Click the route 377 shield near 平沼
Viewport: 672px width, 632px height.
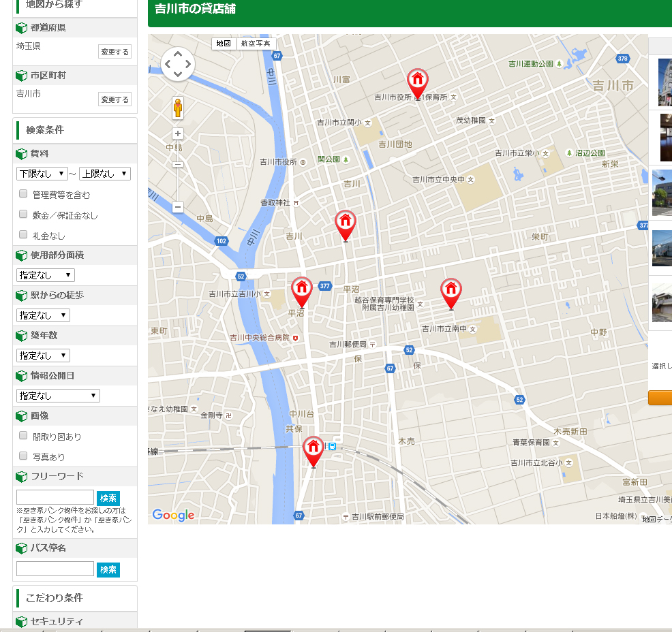point(325,286)
